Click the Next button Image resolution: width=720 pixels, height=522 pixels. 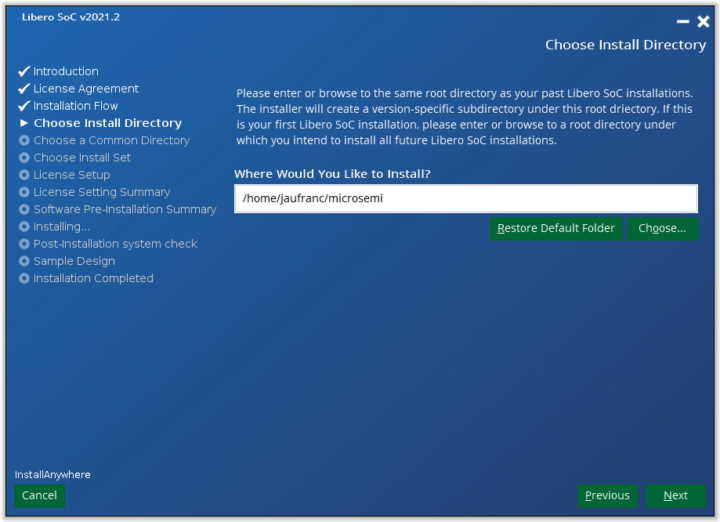(x=675, y=495)
